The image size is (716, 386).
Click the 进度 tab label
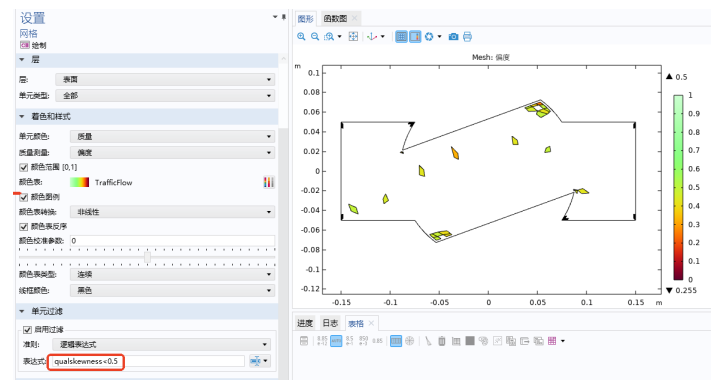[305, 323]
